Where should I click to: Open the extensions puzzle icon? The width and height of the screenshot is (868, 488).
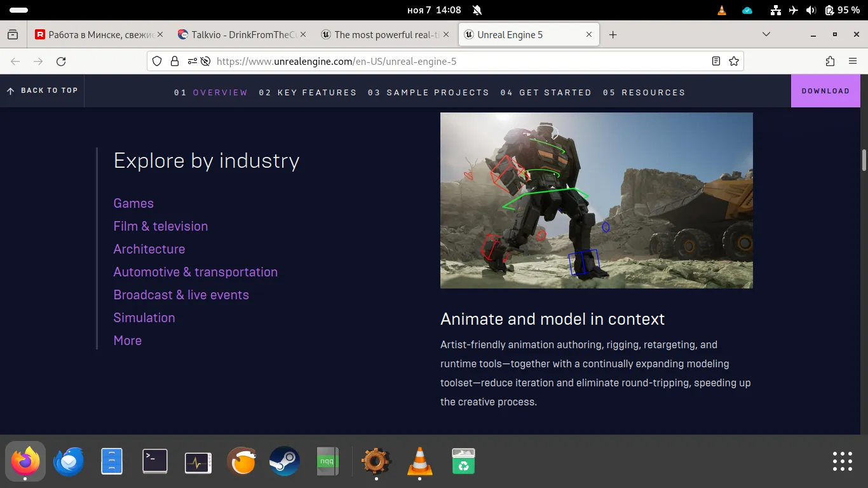click(x=830, y=62)
